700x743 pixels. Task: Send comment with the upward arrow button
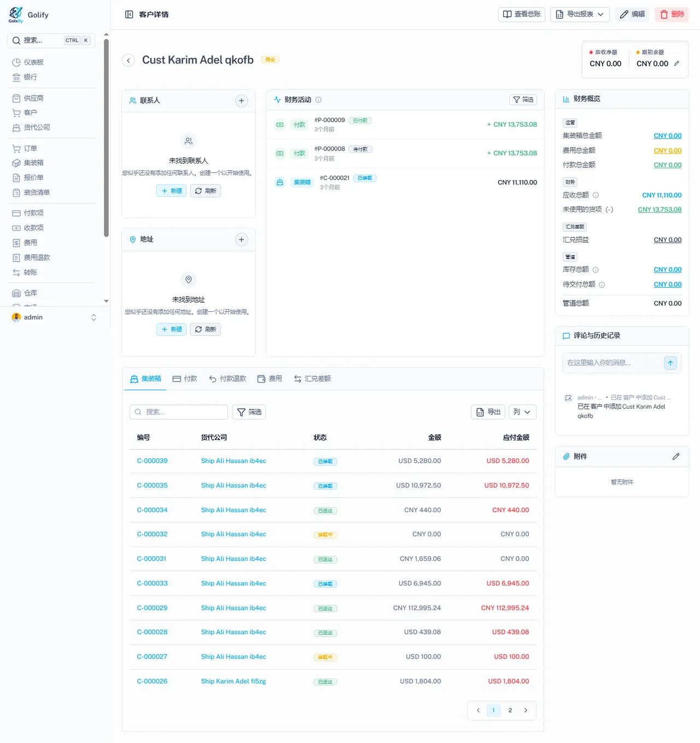click(670, 363)
